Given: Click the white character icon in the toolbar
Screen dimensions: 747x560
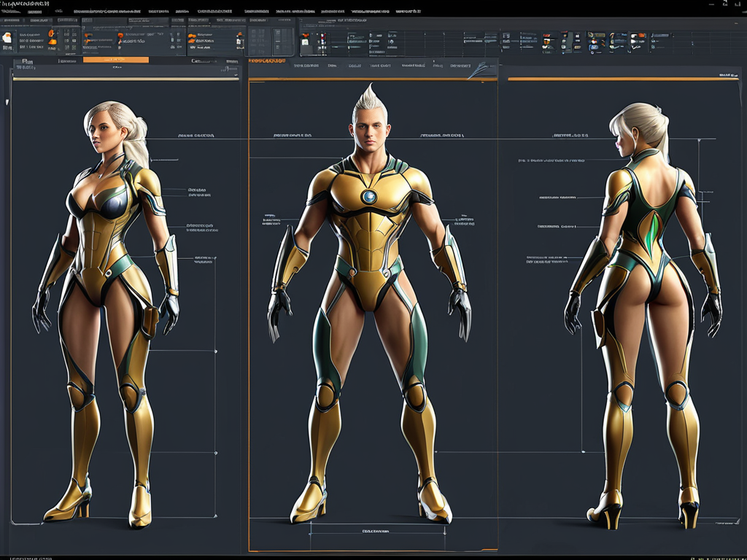Looking at the screenshot, I should [x=7, y=37].
